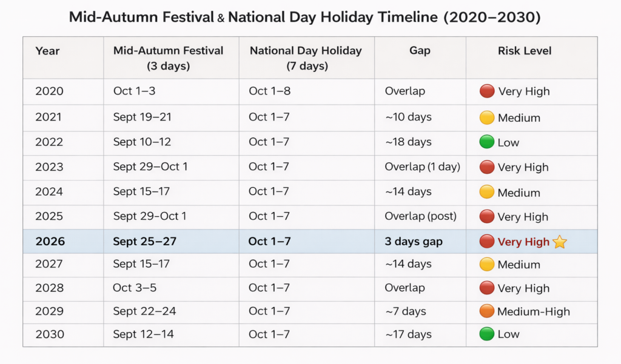Click the 'Overlap (1 day)' gap cell
This screenshot has height=364, width=621.
[422, 167]
